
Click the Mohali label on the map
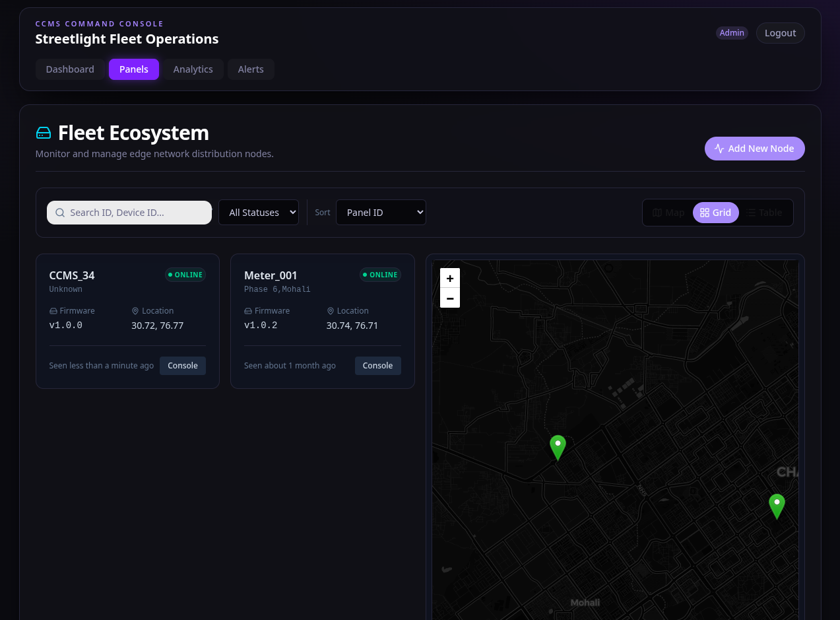(585, 603)
